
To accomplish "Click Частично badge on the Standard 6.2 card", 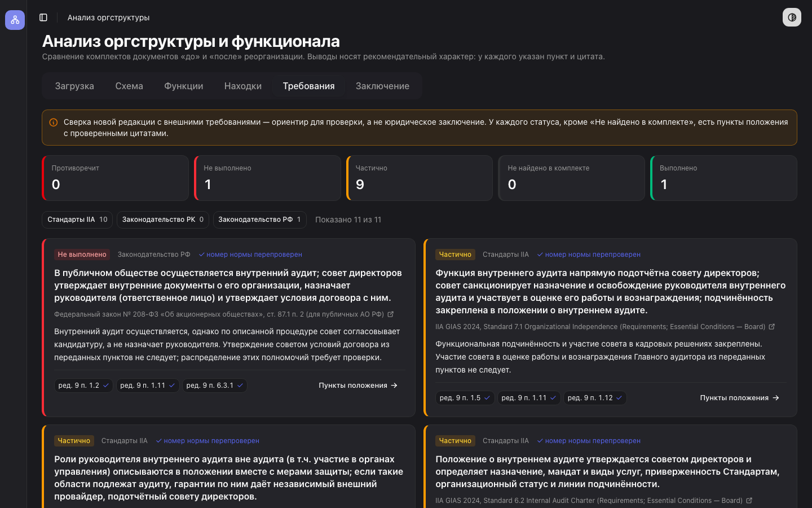I will [x=455, y=441].
